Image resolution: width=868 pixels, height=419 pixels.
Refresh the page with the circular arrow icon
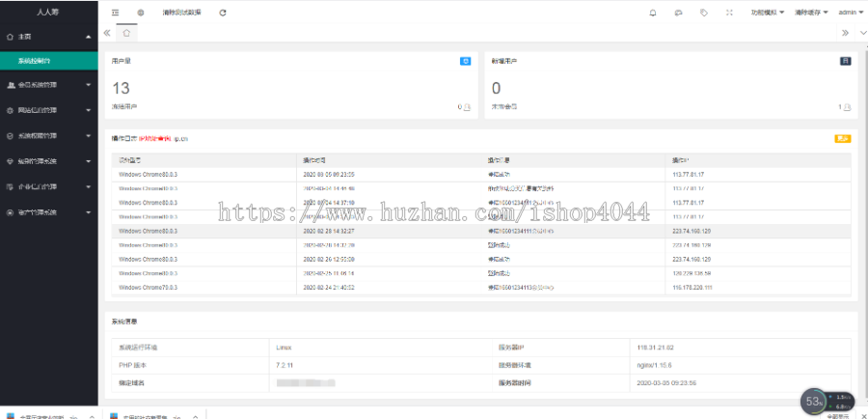pos(223,13)
